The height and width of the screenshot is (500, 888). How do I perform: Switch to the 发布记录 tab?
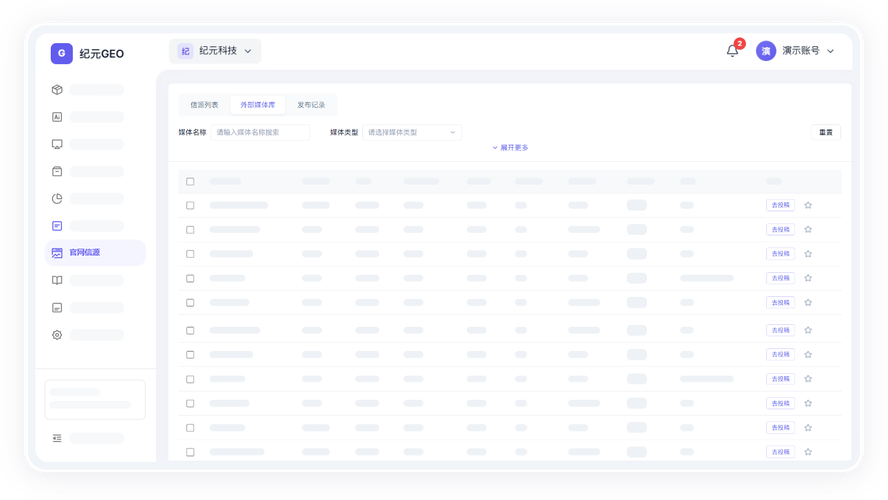(x=311, y=105)
